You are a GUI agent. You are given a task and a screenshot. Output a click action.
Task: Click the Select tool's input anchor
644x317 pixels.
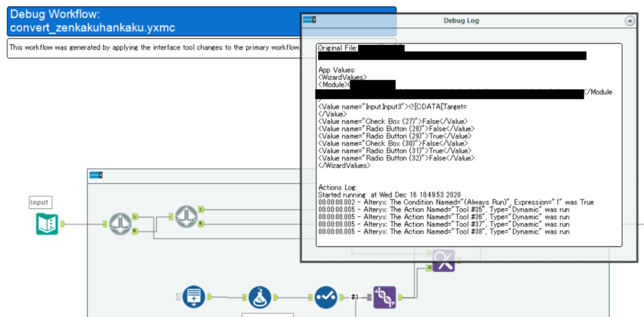[x=311, y=297]
